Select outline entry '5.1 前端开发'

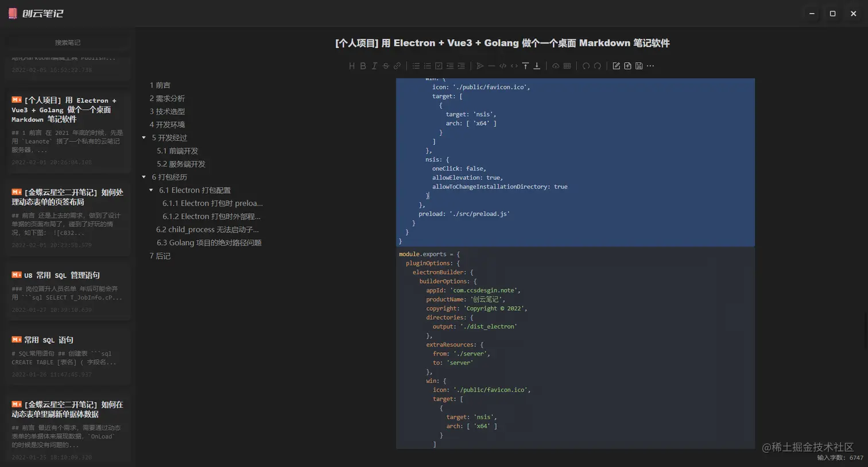(x=177, y=151)
